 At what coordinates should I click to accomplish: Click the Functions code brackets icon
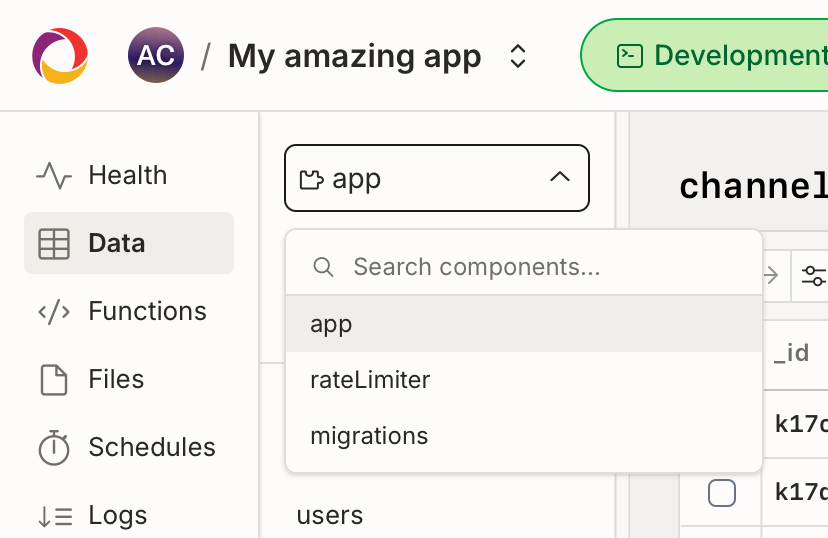[54, 312]
